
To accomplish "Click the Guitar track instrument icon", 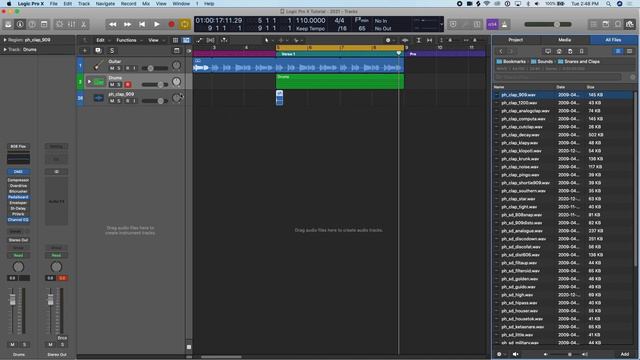I will pos(98,65).
